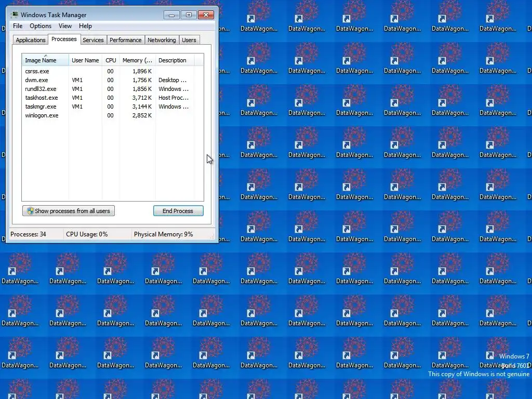Image resolution: width=532 pixels, height=399 pixels.
Task: Click the 3,712 K memory value
Action: tap(142, 98)
